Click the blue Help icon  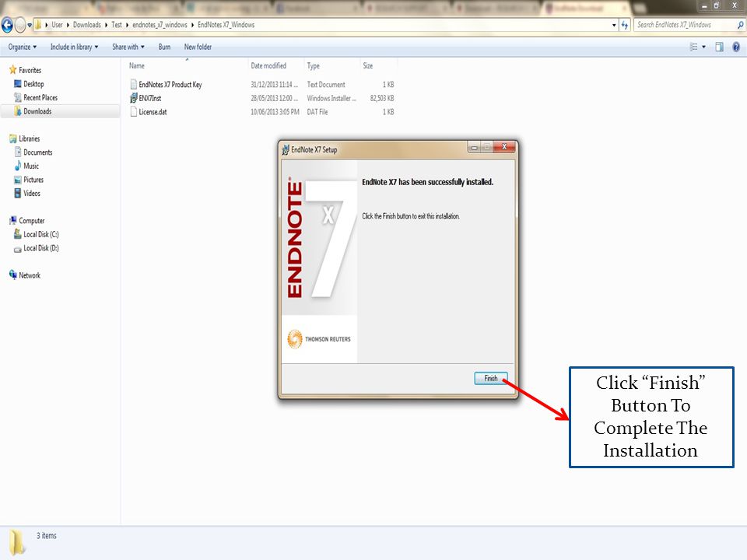coord(736,47)
